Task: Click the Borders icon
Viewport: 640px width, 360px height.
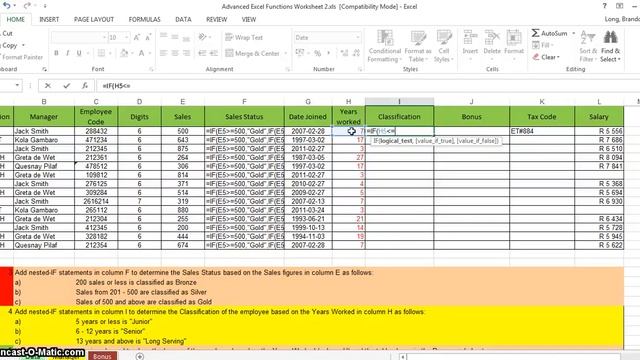Action: coord(101,53)
